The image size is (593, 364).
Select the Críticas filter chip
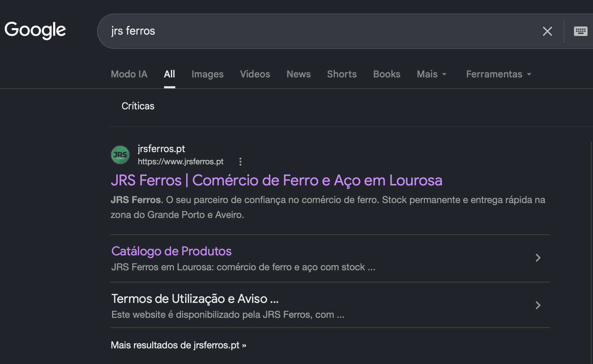pos(138,106)
